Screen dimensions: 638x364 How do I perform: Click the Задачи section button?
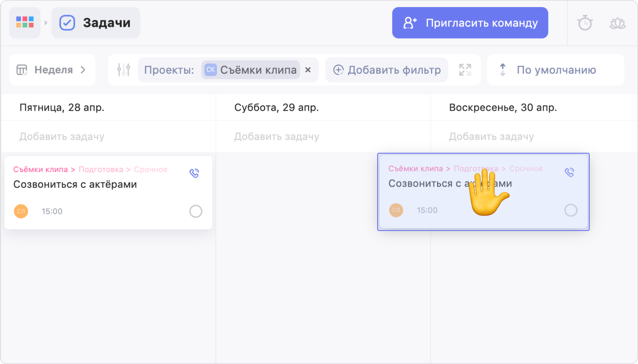click(x=96, y=22)
